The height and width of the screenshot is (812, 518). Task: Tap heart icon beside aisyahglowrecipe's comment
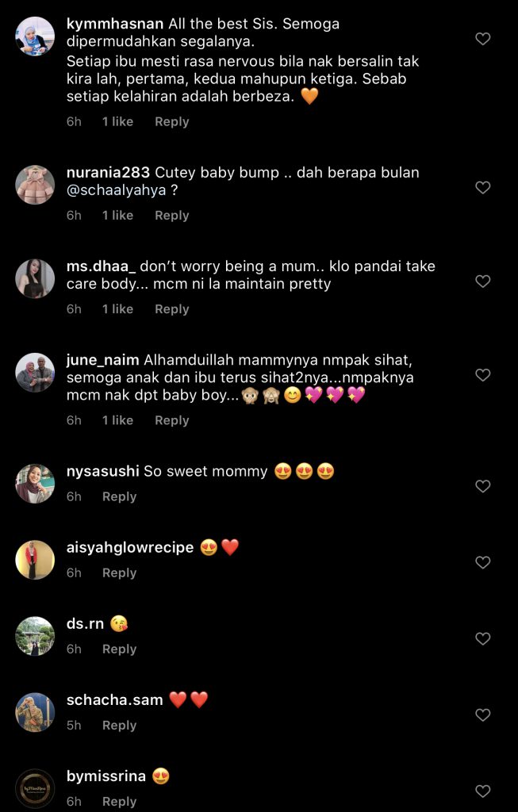[483, 562]
